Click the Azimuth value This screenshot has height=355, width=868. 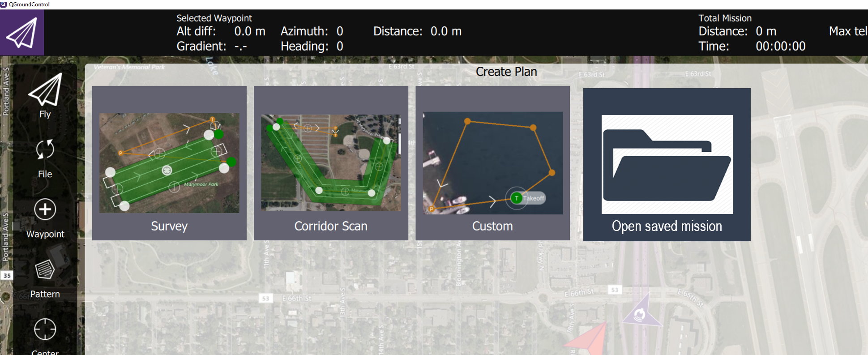pyautogui.click(x=340, y=31)
